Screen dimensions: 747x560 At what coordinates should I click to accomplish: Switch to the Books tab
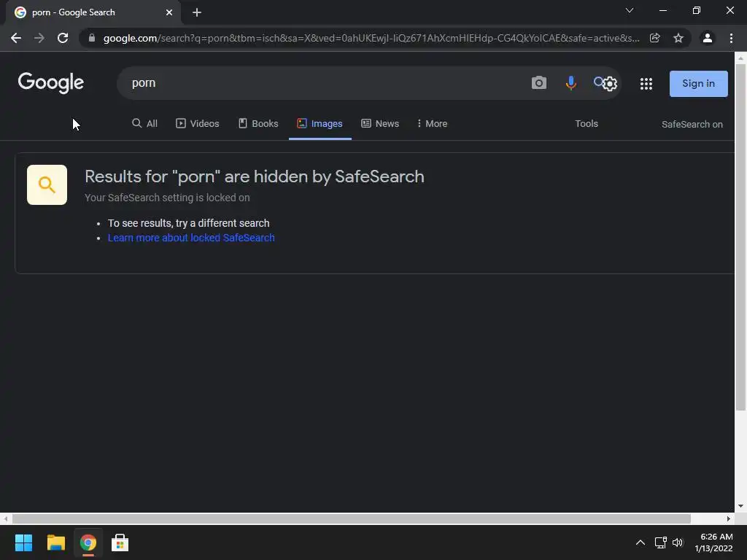pyautogui.click(x=258, y=124)
